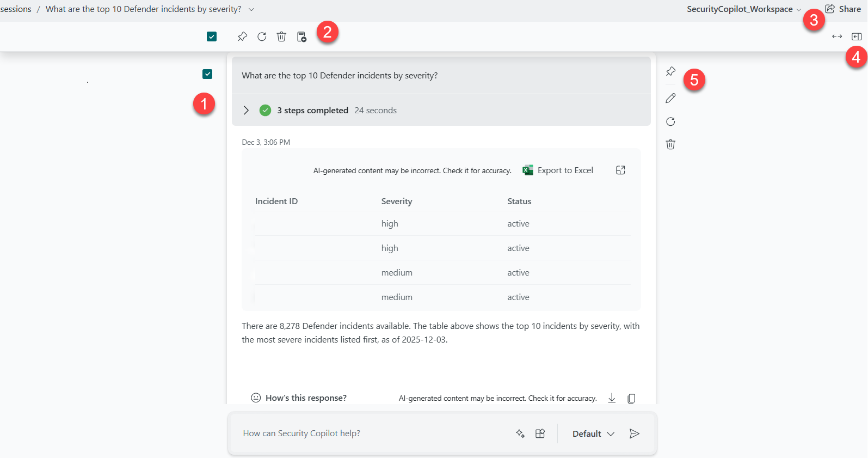Rerun this prompt from the side icons
This screenshot has height=458, width=868.
point(670,121)
